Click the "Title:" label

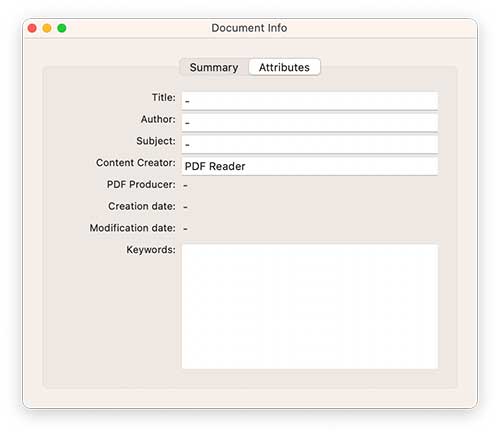(x=164, y=97)
